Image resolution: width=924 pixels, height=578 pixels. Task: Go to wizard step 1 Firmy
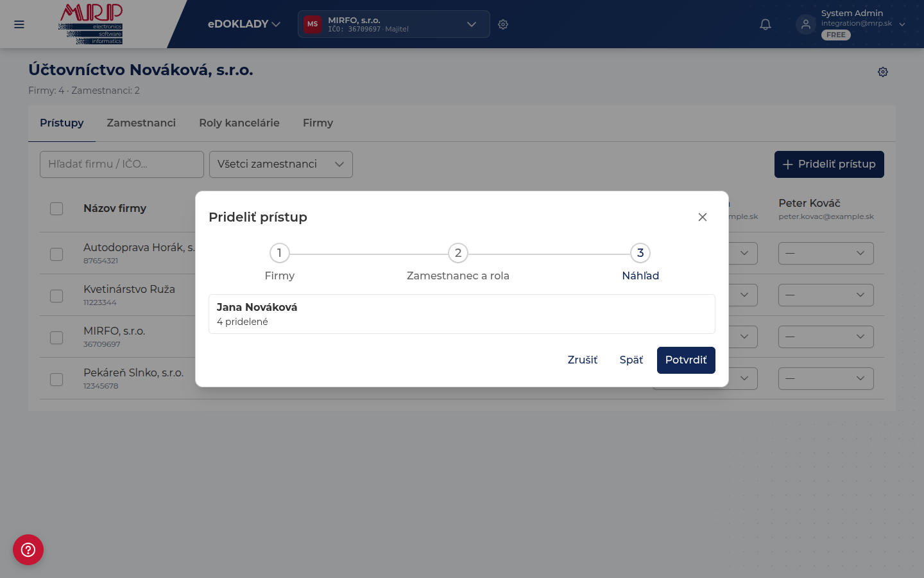click(280, 262)
